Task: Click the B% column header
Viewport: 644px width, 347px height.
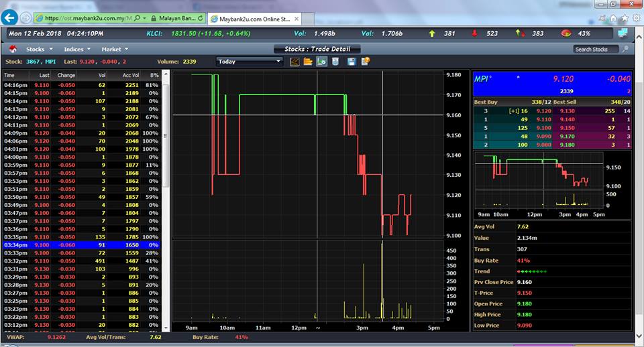Action: point(154,75)
